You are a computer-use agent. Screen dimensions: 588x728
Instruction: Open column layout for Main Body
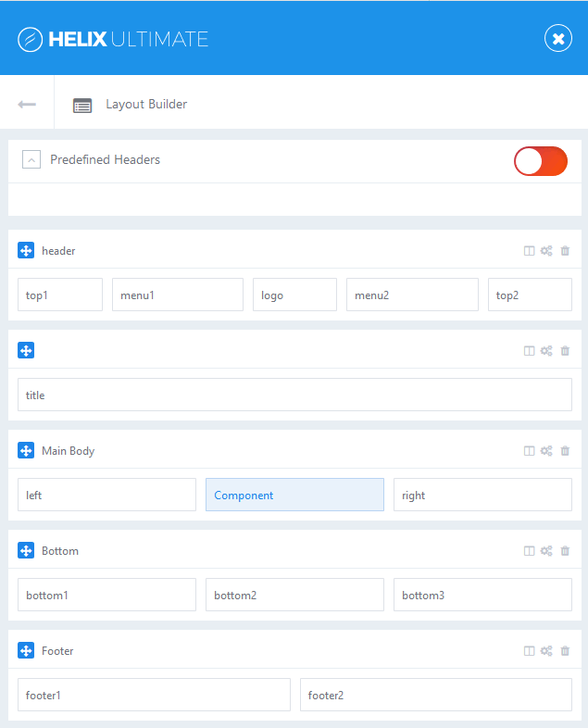[529, 451]
